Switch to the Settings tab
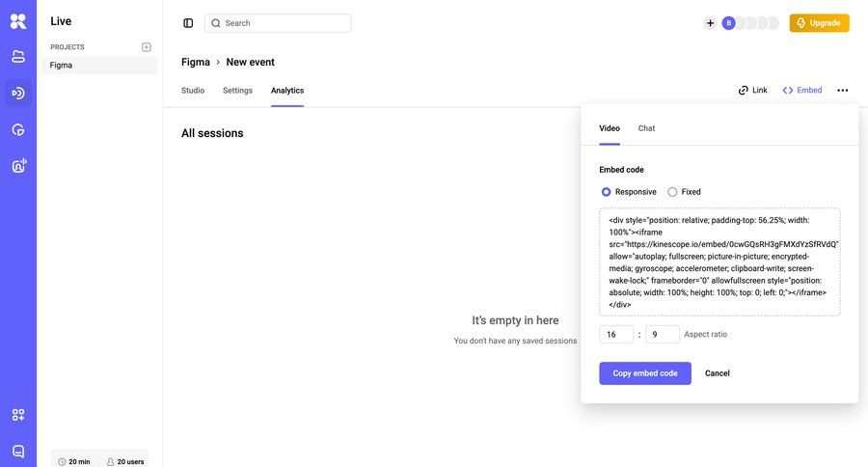This screenshot has width=868, height=467. 237,91
